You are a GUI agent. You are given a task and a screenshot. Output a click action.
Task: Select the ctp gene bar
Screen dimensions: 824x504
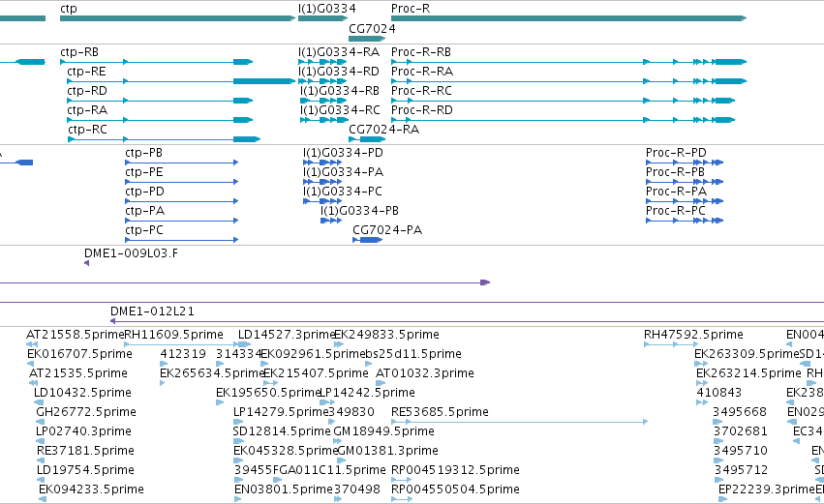tap(177, 18)
